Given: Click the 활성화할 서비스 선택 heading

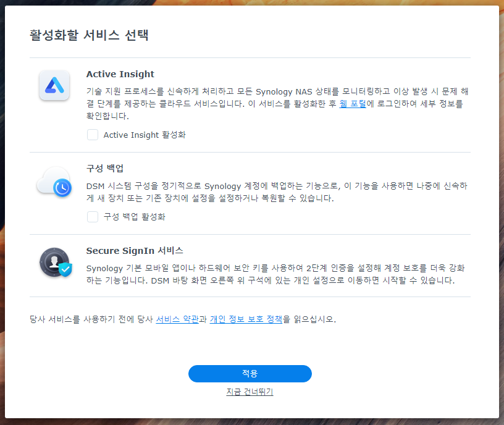Looking at the screenshot, I should click(89, 35).
